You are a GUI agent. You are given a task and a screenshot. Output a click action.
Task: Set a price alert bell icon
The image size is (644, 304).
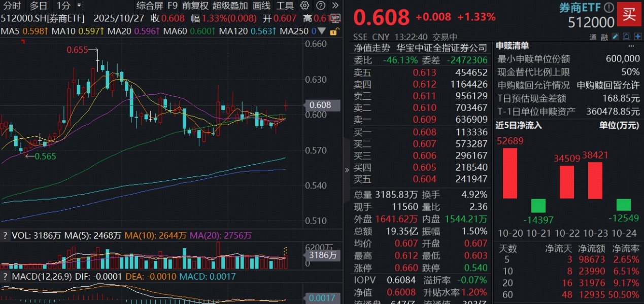(x=627, y=37)
